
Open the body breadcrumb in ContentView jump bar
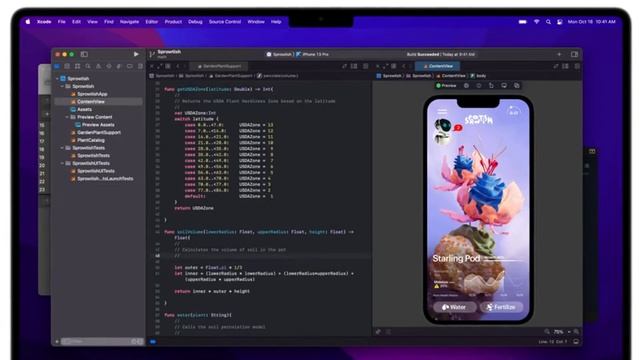point(478,76)
